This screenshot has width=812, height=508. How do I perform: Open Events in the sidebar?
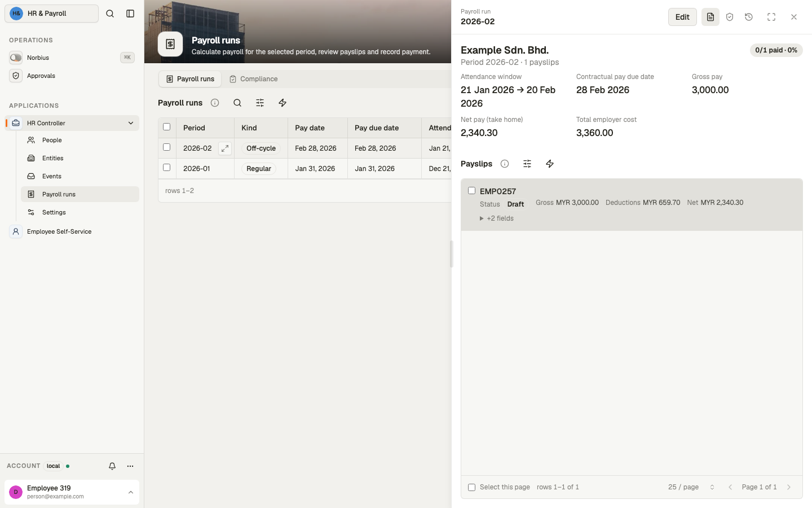coord(80,176)
